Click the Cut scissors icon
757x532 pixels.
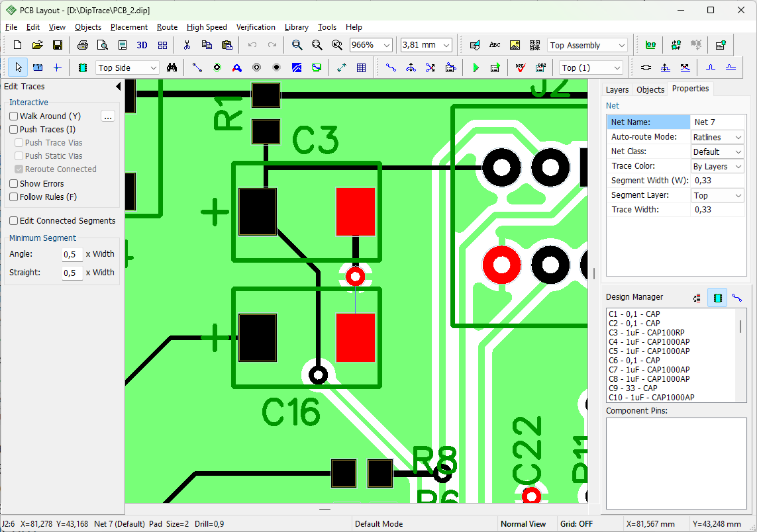pyautogui.click(x=187, y=45)
